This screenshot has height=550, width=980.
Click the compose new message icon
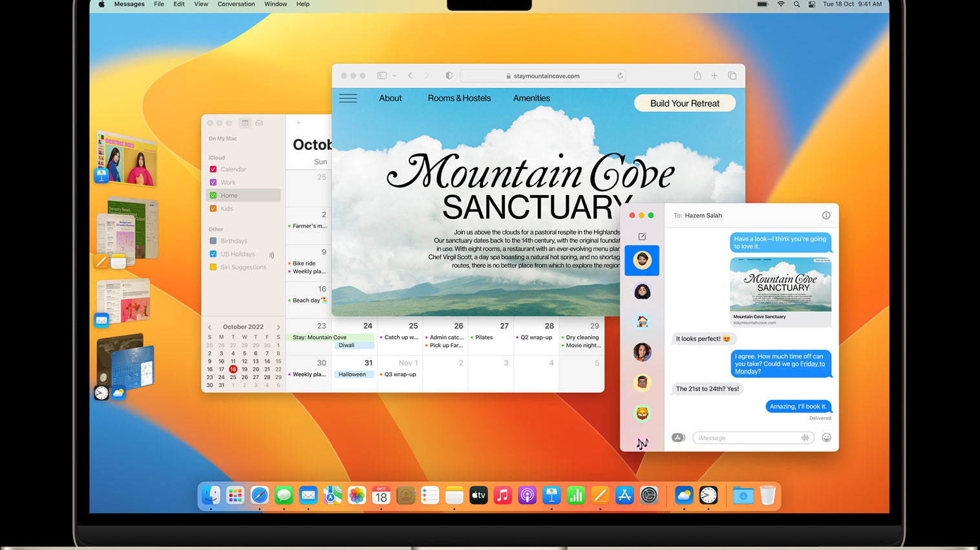tap(642, 237)
